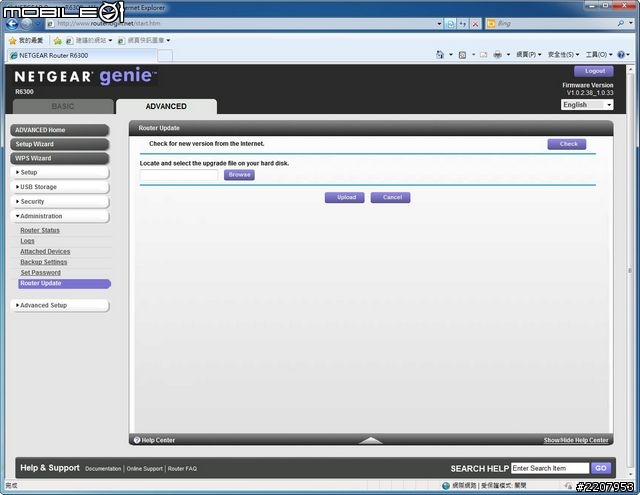
Task: Click the Home icon in command bar
Action: [440, 54]
